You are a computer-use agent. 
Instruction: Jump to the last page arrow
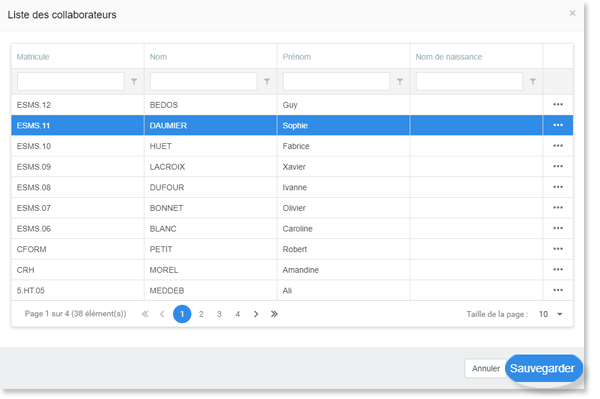coord(274,314)
